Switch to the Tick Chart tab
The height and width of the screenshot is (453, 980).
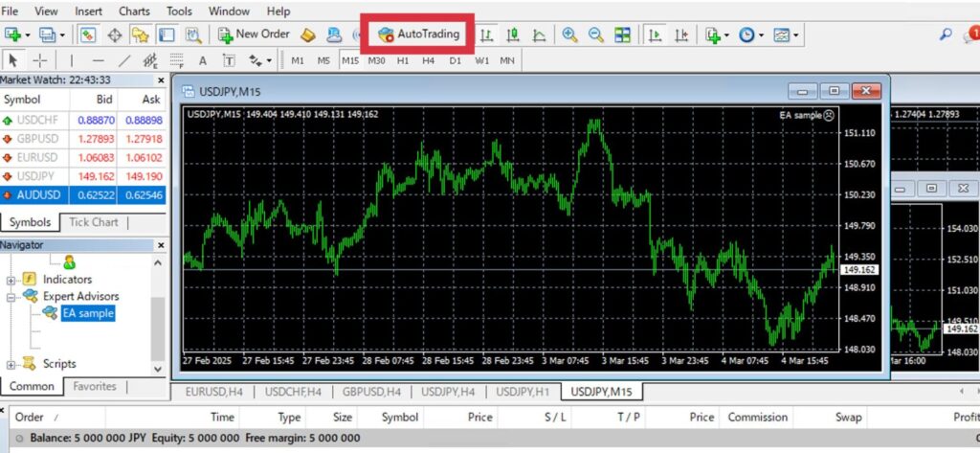(x=93, y=222)
